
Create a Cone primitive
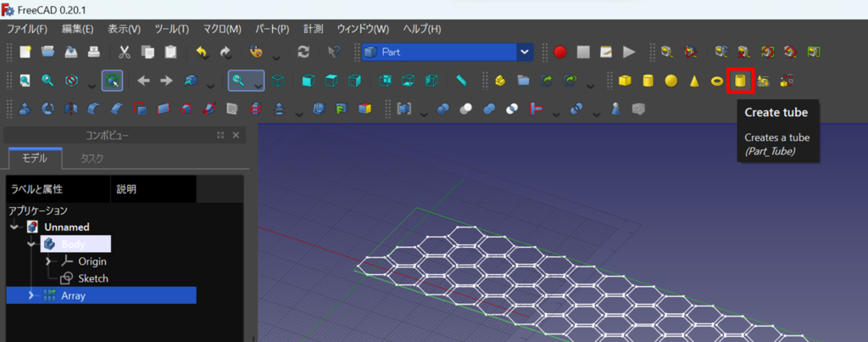point(694,81)
